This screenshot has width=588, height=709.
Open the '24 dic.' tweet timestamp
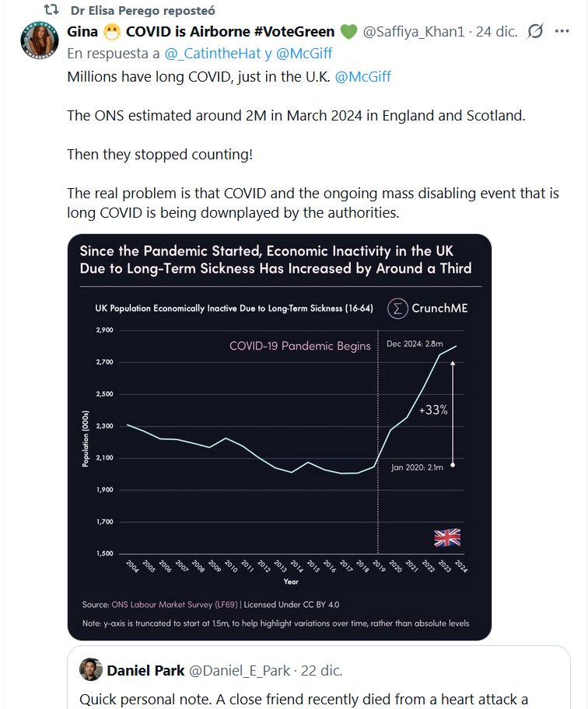coord(497,32)
